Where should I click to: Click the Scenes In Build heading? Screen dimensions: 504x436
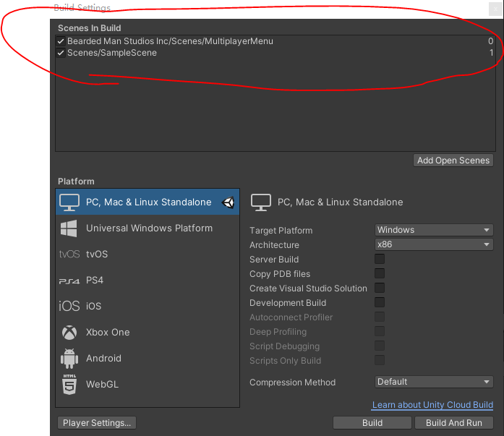(90, 28)
